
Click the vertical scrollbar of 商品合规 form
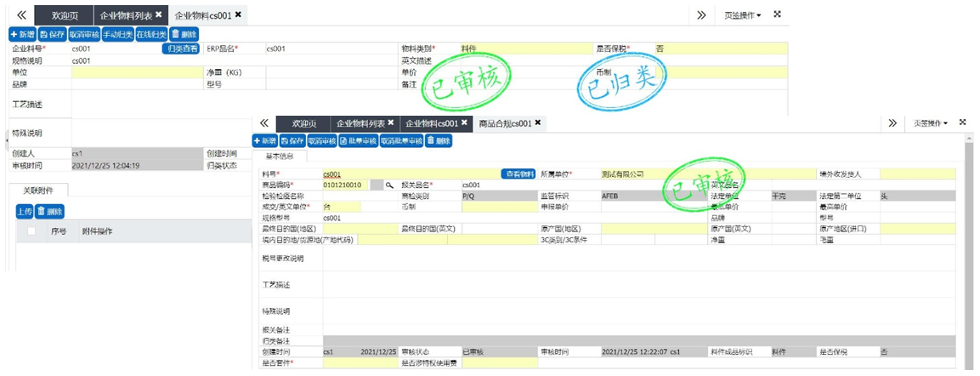coord(969,255)
